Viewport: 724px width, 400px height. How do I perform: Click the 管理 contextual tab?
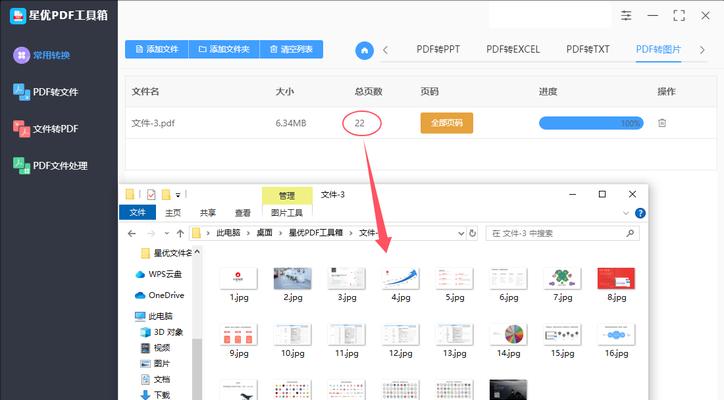287,196
